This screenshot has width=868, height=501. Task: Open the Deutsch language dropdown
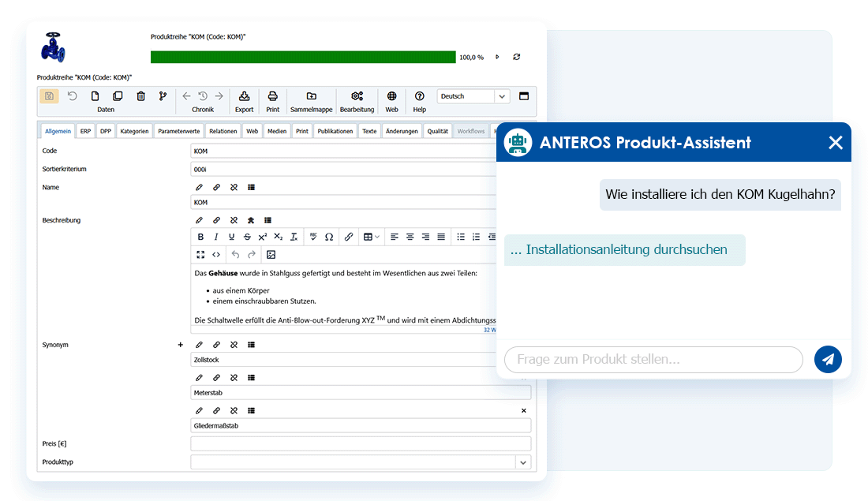tap(473, 96)
